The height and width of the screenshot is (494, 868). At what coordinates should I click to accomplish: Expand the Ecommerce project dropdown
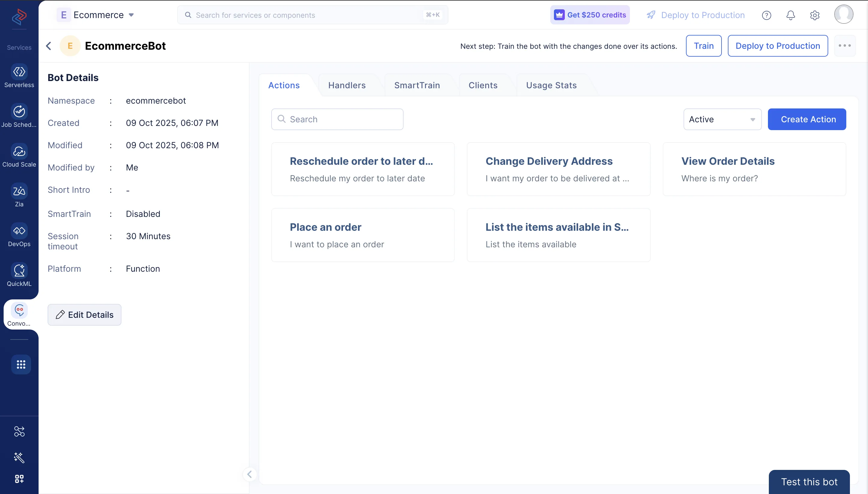click(x=131, y=15)
